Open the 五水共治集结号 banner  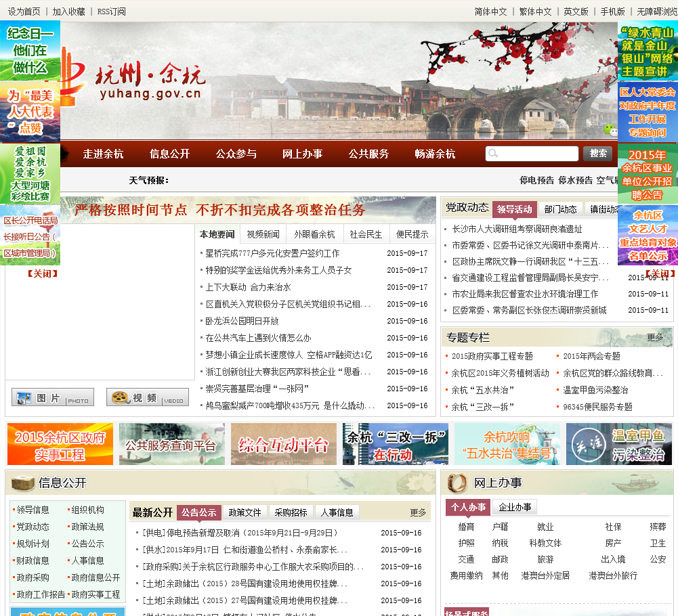tap(507, 444)
